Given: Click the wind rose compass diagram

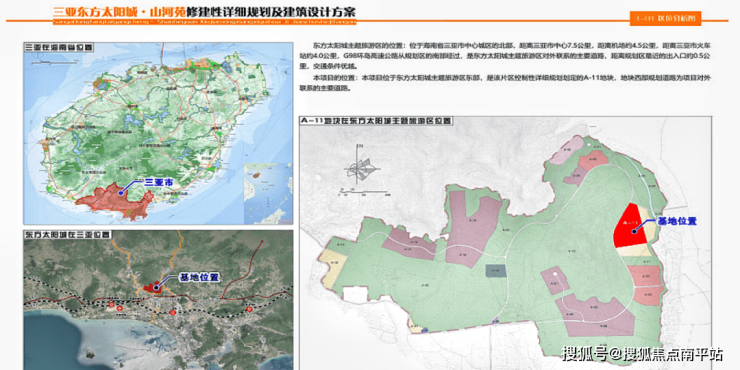Looking at the screenshot, I should [x=363, y=170].
